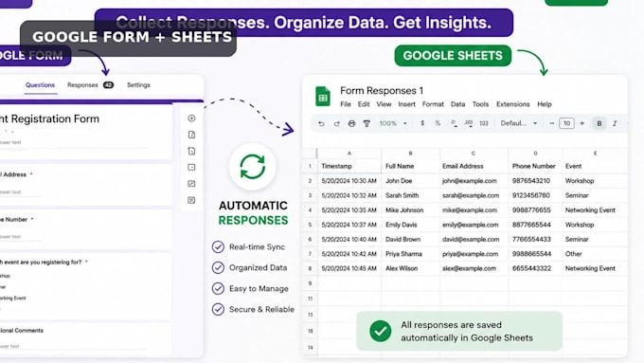
Task: Click the cell alex@example.com
Action: pyautogui.click(x=474, y=268)
